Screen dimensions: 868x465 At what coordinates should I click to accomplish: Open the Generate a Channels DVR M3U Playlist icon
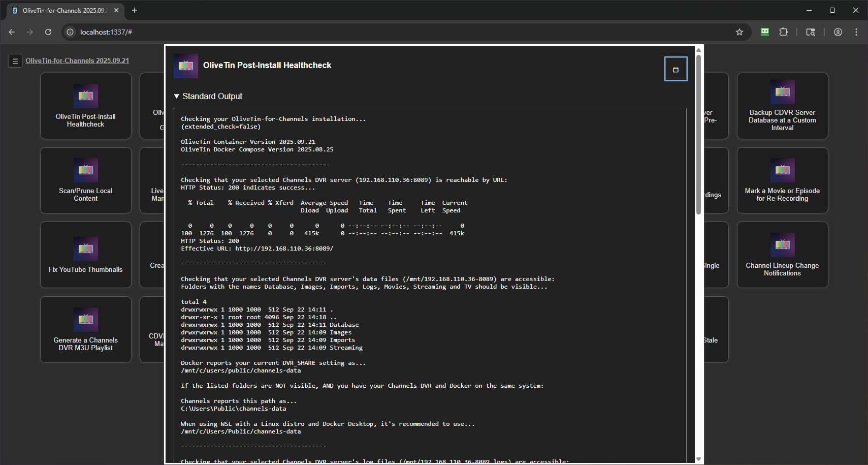click(x=85, y=320)
